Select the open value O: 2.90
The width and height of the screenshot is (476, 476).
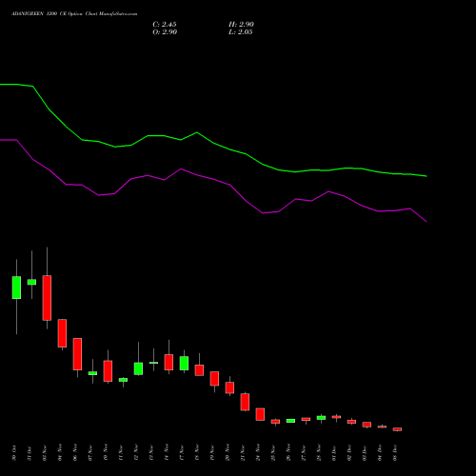[x=165, y=32]
